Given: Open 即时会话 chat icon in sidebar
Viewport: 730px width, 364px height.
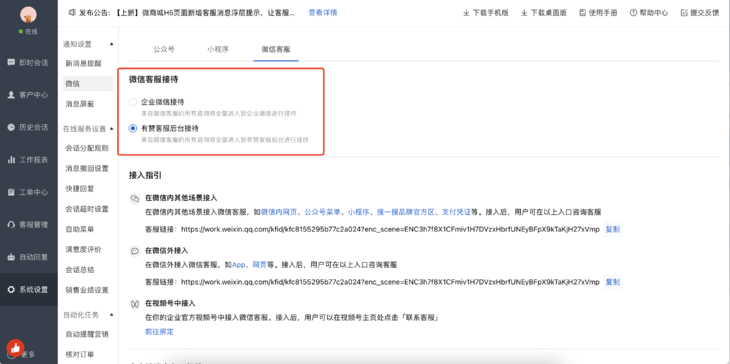Looking at the screenshot, I should pyautogui.click(x=11, y=62).
